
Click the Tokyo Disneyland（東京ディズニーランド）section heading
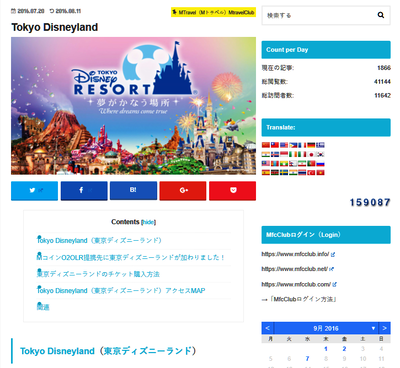click(108, 351)
